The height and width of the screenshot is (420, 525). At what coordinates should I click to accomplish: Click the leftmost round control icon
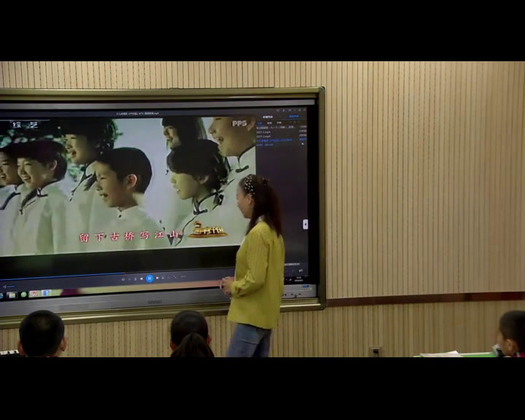123,279
